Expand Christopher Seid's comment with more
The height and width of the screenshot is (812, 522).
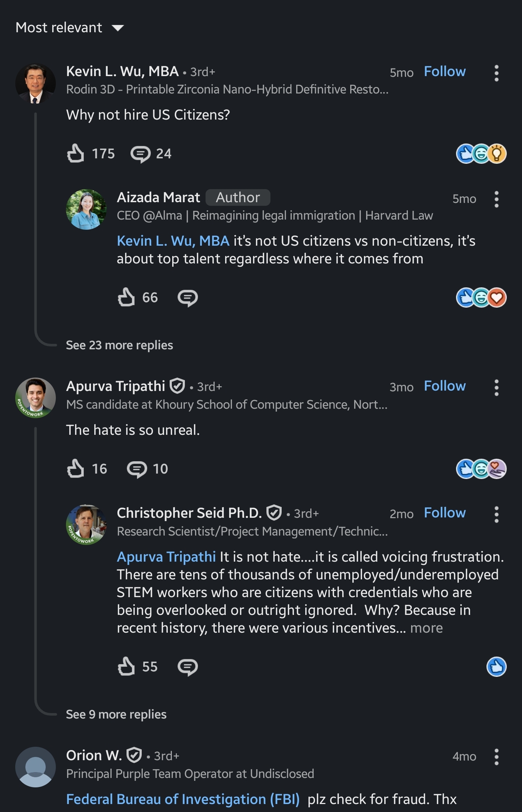426,628
